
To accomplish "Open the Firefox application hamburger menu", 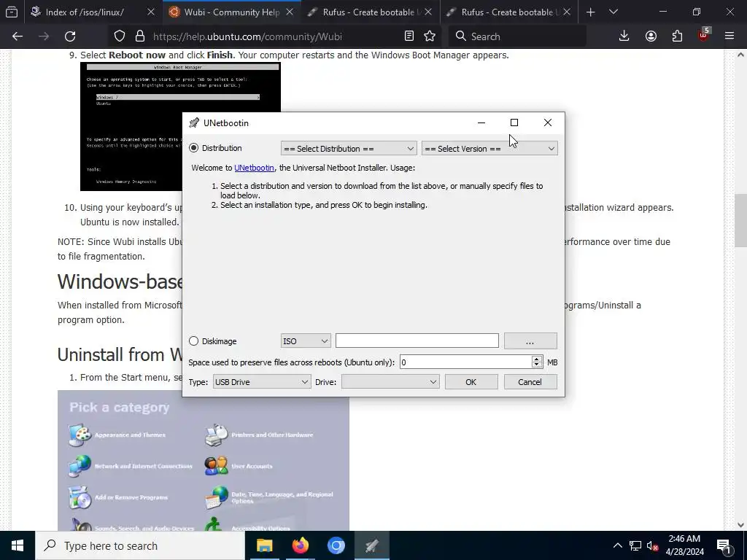I will click(729, 36).
